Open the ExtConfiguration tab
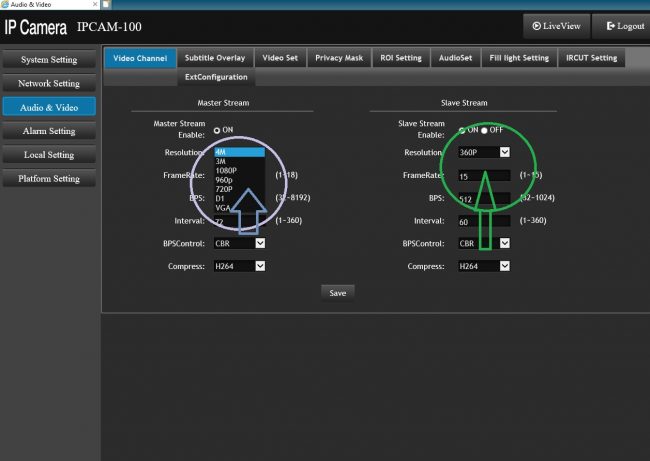 pyautogui.click(x=215, y=77)
